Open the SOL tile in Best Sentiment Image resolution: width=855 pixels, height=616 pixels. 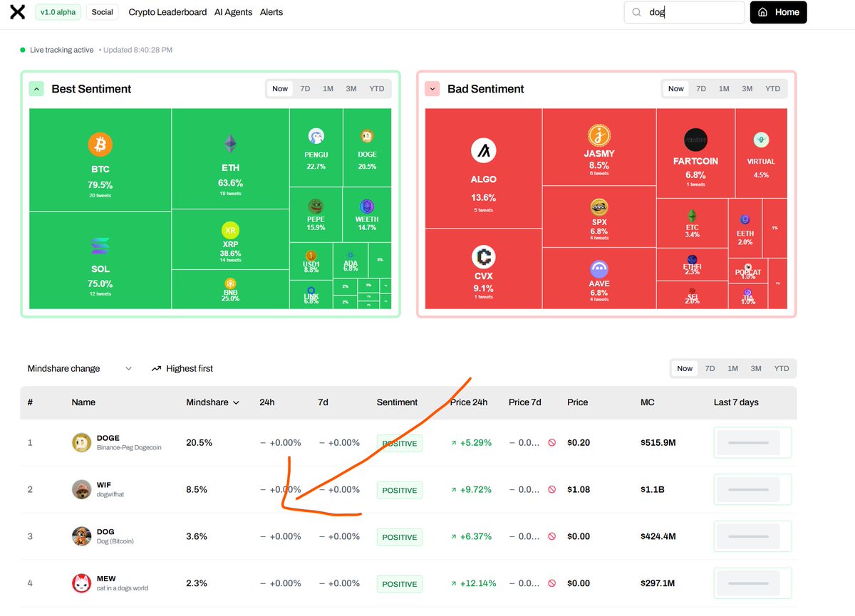click(100, 260)
